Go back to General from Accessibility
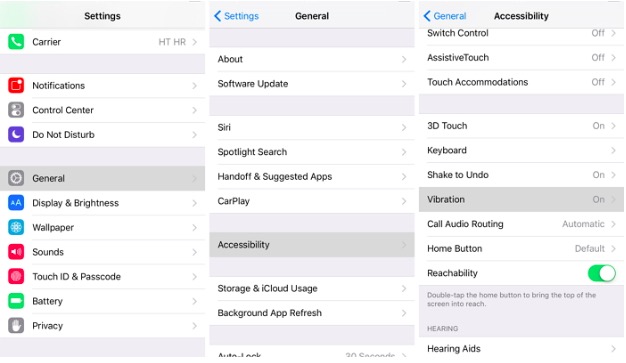The height and width of the screenshot is (363, 626). (x=444, y=16)
